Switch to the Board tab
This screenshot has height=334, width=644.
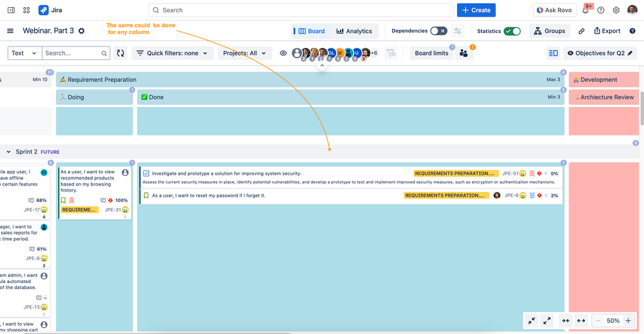[312, 31]
